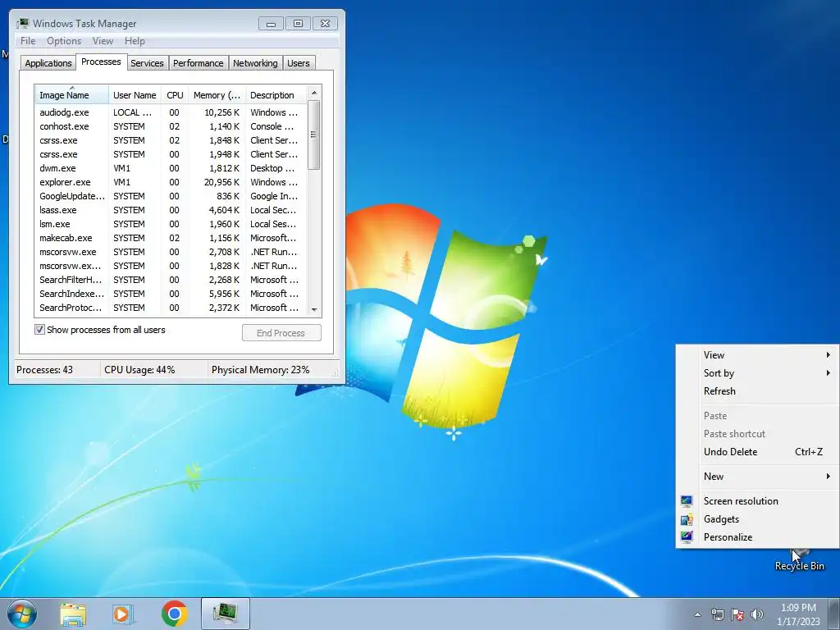The height and width of the screenshot is (630, 840).
Task: Switch to the Performance tab
Action: point(198,63)
